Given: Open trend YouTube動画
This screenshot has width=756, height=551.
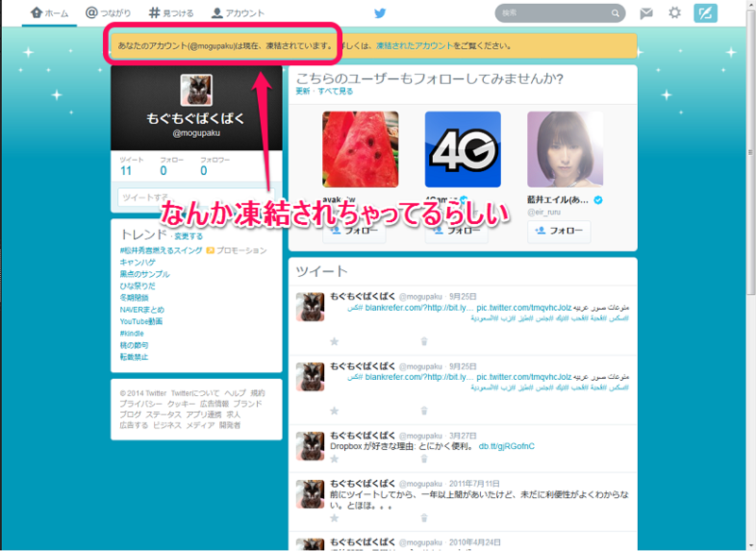Looking at the screenshot, I should 141,321.
